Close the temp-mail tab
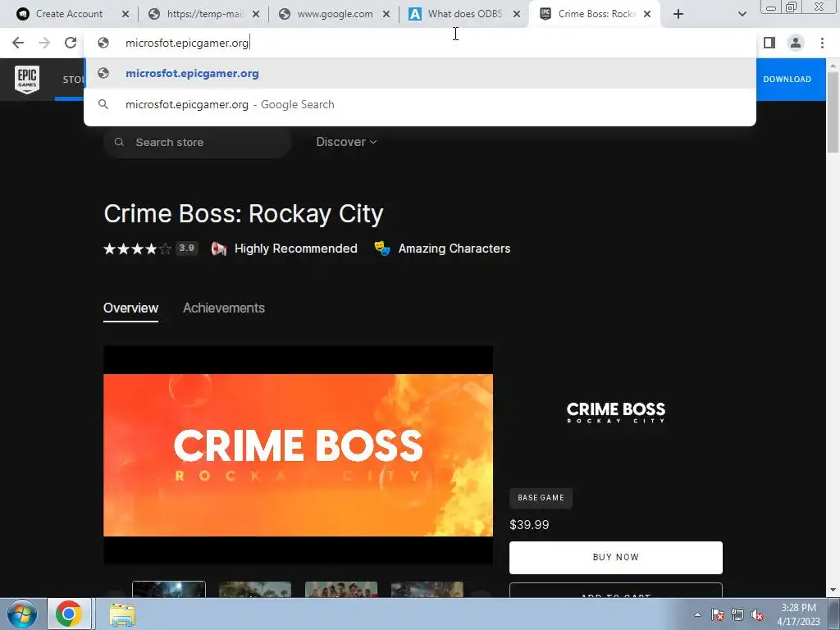Screen dimensions: 840x630 256,15
